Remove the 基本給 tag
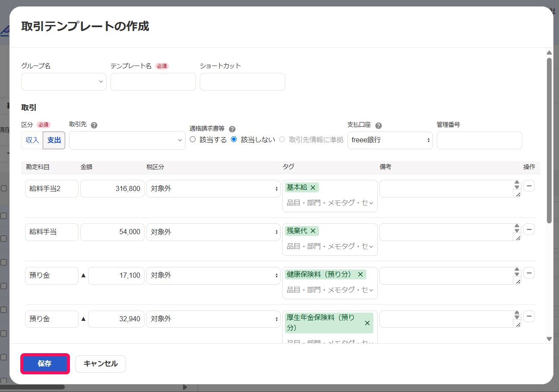Viewport: 559px width, 392px height. coord(313,187)
